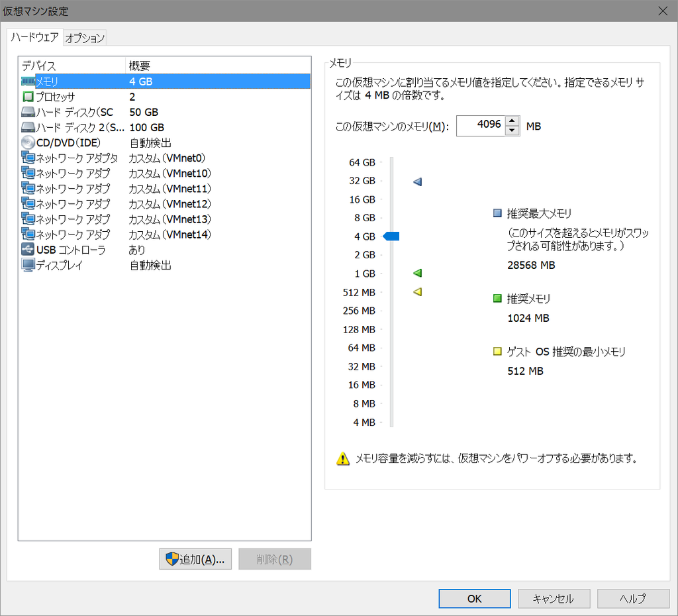Click the memory slider handle at 4 GB
Screen dimensions: 678x616
click(392, 236)
